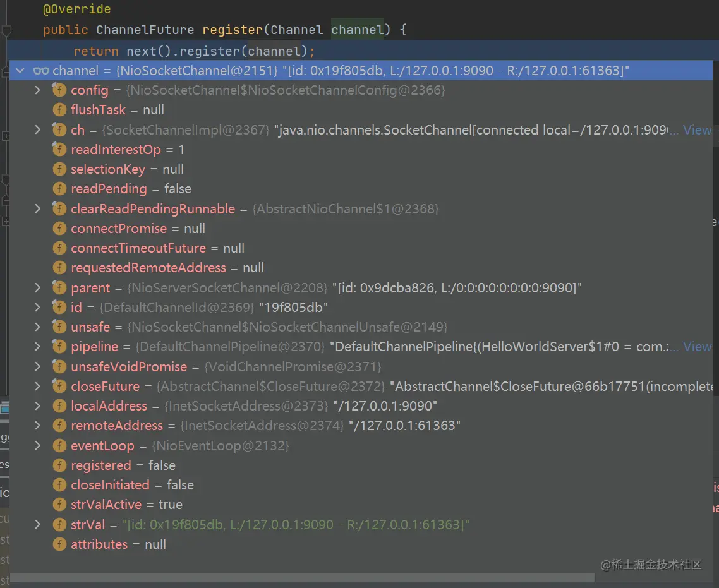Image resolution: width=719 pixels, height=588 pixels.
Task: Toggle the code fold marker beside the method signature
Action: [x=6, y=31]
